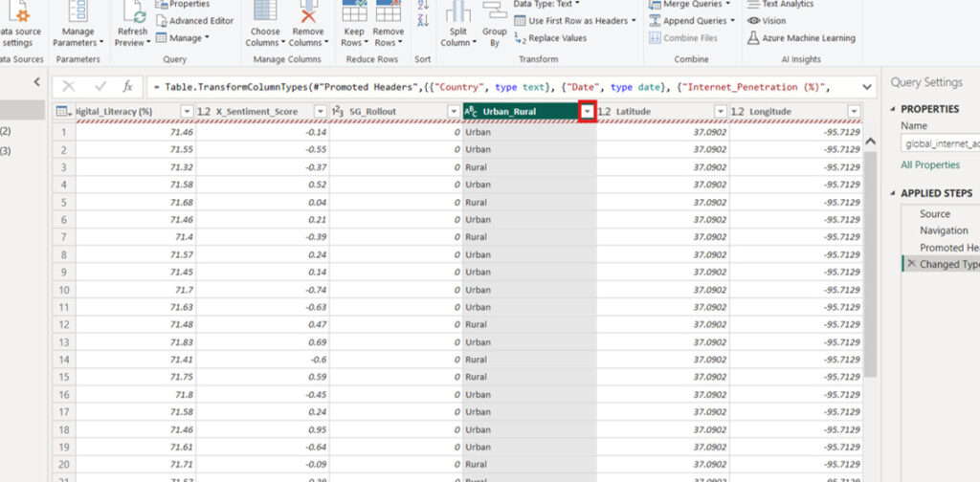This screenshot has height=482, width=980.
Task: Click Split Column icon
Action: [x=458, y=12]
